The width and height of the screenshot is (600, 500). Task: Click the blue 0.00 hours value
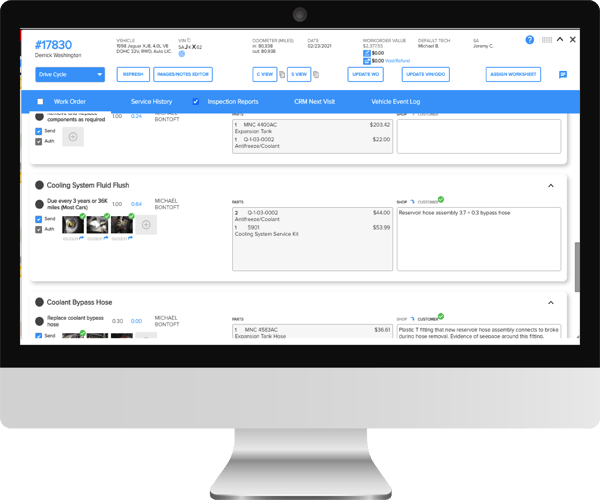[136, 321]
